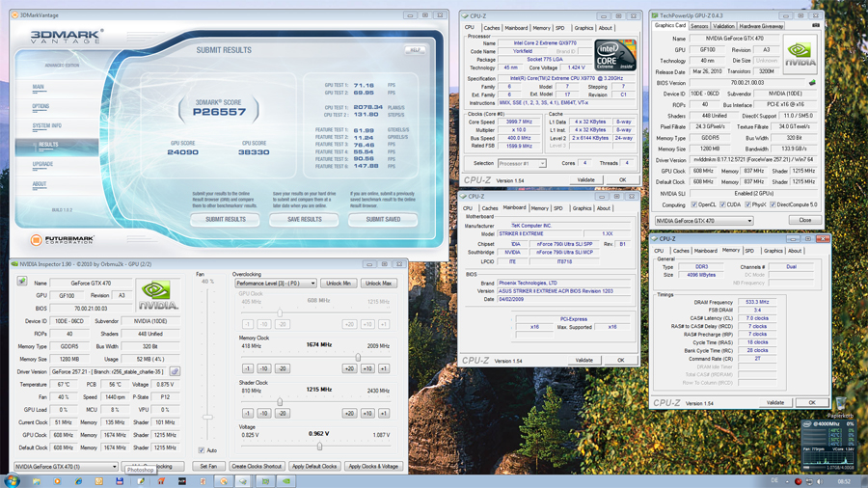Click Apply Clocks & Voltage button
This screenshot has height=488, width=868.
[373, 467]
